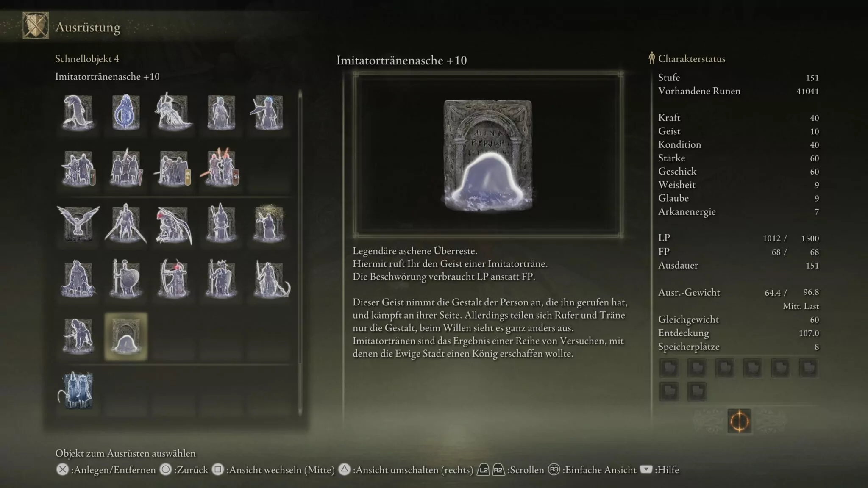The height and width of the screenshot is (488, 868).
Task: Click the Anlegen/Entfernen cross button prompt
Action: (x=106, y=470)
